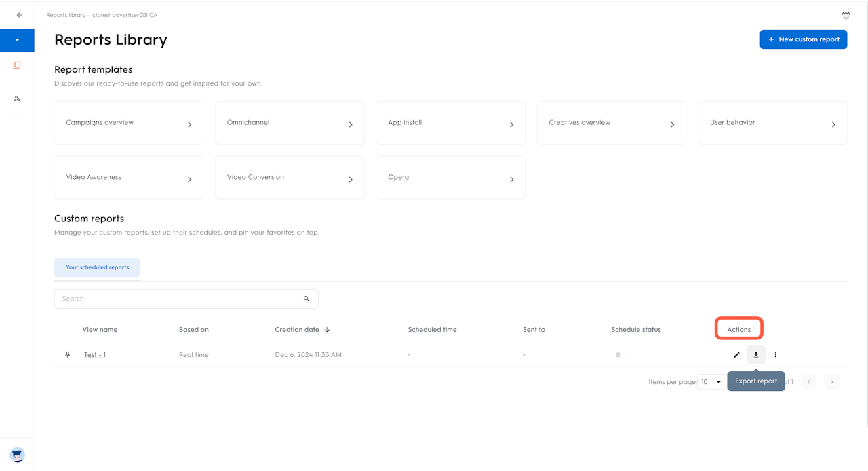Open the Video Conversion template
The image size is (868, 471).
tap(290, 178)
